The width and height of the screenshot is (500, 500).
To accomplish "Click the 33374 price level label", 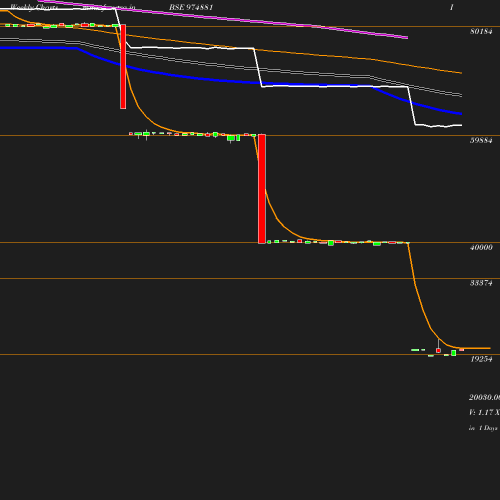I will click(481, 283).
